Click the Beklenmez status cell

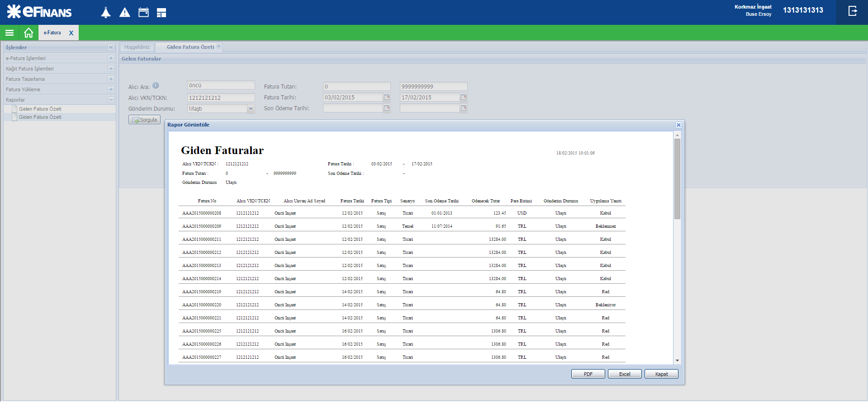pos(606,226)
